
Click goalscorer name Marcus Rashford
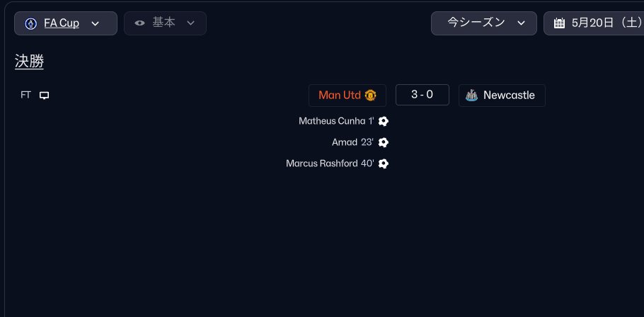point(321,163)
